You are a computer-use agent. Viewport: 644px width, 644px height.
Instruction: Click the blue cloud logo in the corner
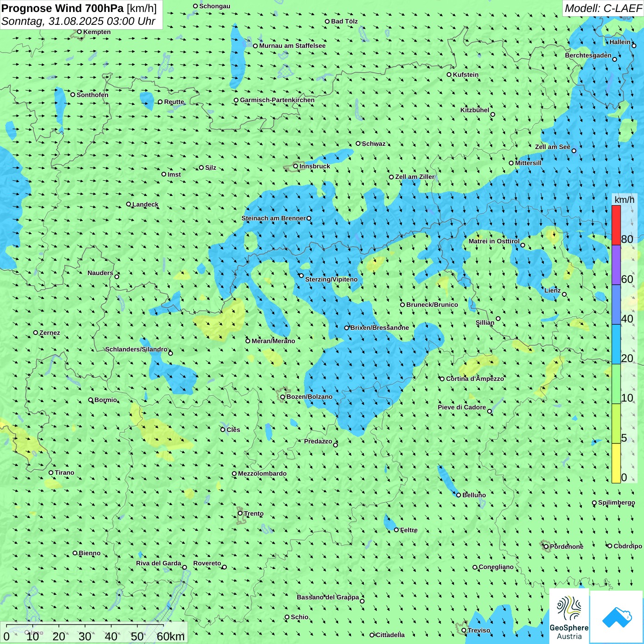click(617, 617)
